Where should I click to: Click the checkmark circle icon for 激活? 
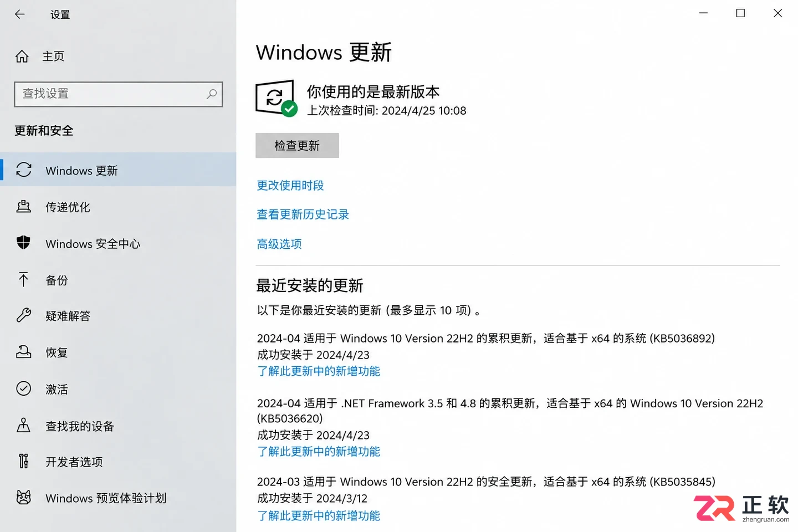24,388
